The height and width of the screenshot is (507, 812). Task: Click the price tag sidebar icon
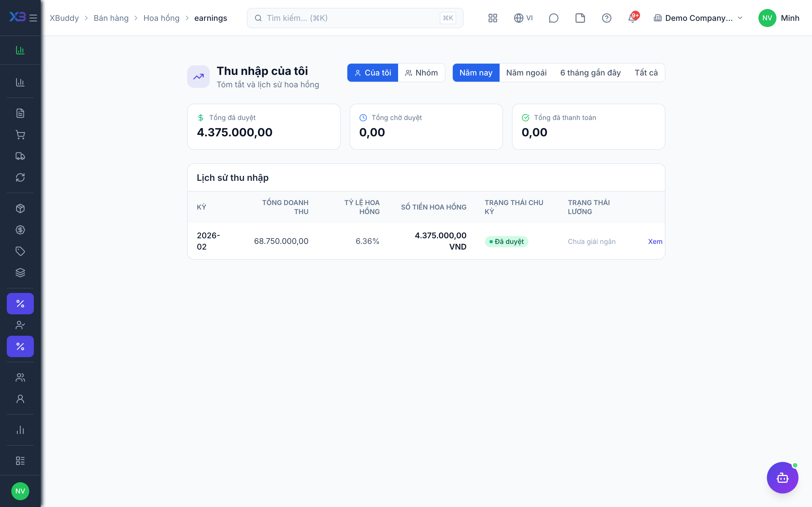click(x=20, y=251)
